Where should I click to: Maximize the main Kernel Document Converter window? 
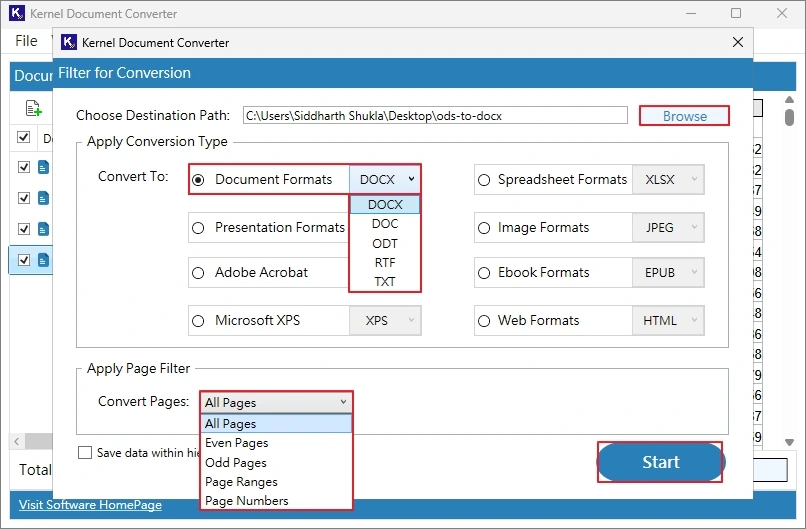pyautogui.click(x=736, y=13)
